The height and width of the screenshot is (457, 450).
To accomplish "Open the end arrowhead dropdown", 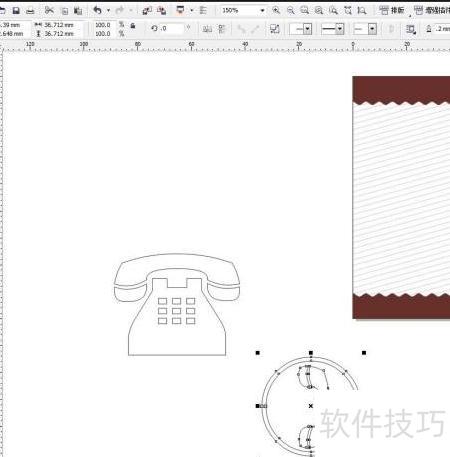I will pyautogui.click(x=365, y=29).
